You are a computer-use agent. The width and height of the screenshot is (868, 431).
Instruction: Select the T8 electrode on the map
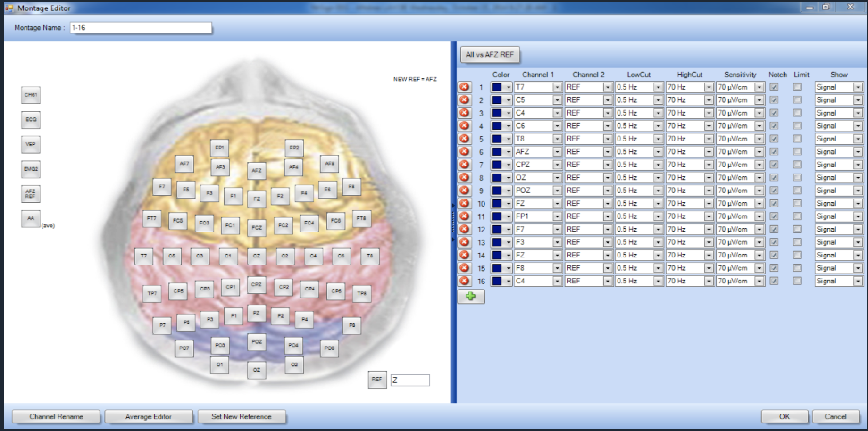coord(370,256)
